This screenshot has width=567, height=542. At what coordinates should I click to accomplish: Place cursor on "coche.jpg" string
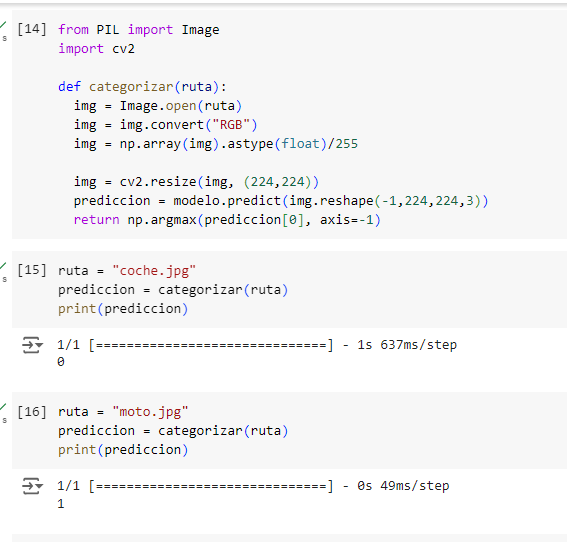click(154, 271)
